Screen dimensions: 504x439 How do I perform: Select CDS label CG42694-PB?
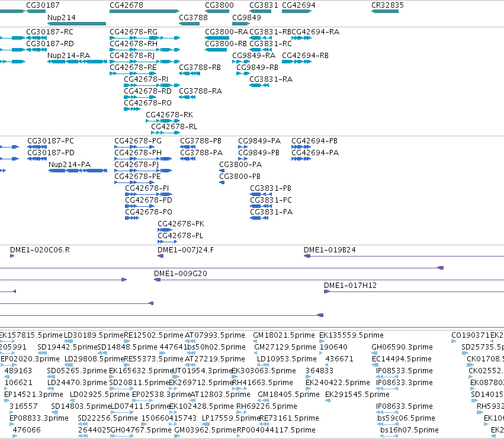pyautogui.click(x=314, y=141)
